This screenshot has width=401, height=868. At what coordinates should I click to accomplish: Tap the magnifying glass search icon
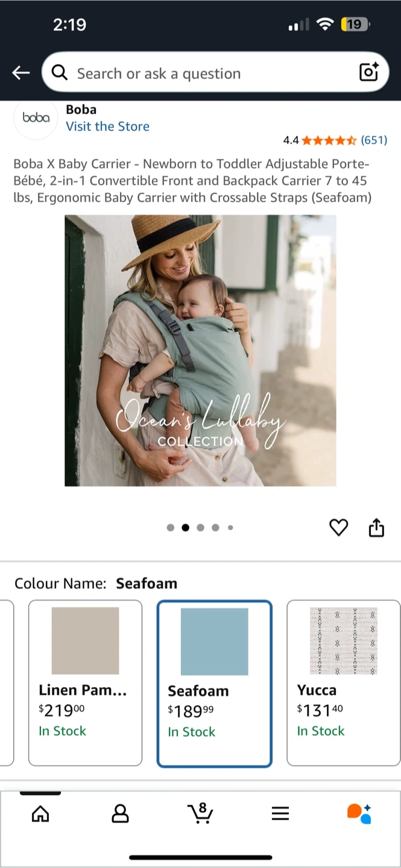[x=60, y=73]
